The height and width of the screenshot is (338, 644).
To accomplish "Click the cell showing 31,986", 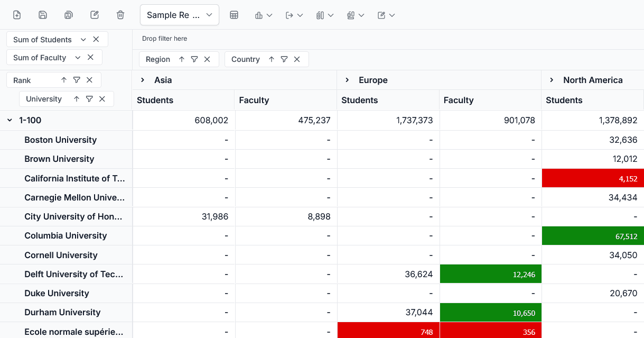I will [x=183, y=217].
